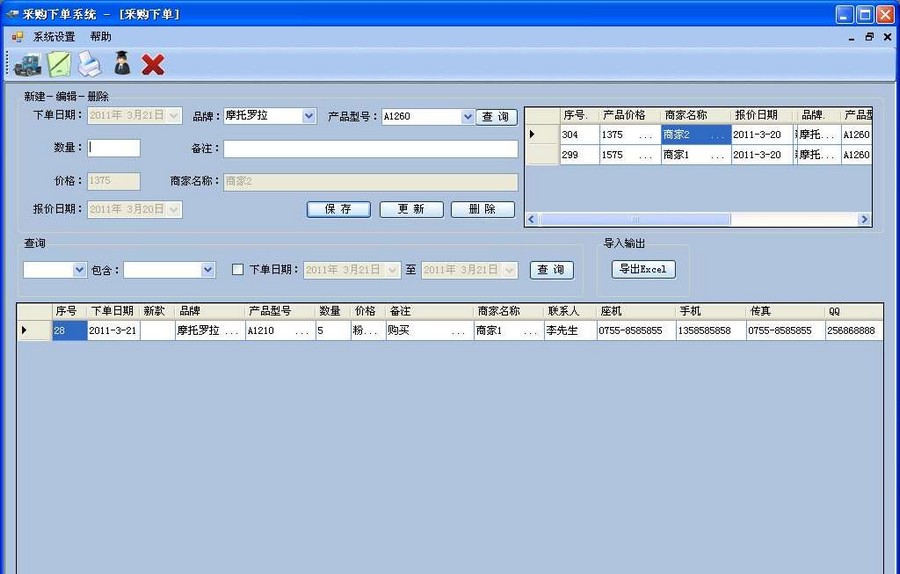Click the 导出Excel button
This screenshot has width=900, height=574.
tap(643, 269)
